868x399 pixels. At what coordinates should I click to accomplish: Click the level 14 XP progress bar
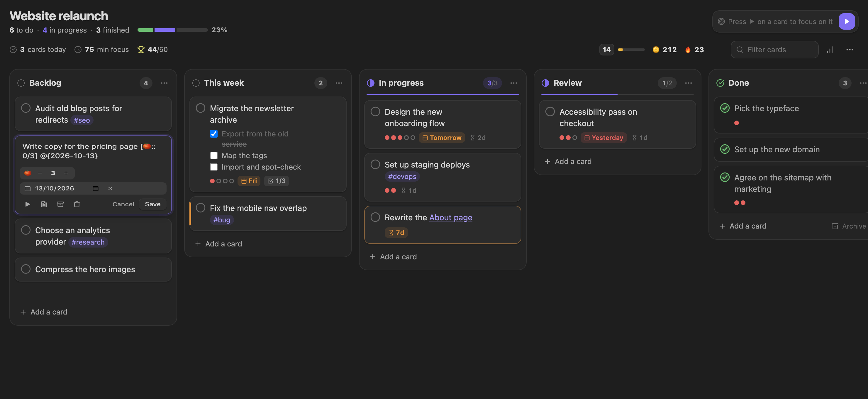pyautogui.click(x=631, y=50)
